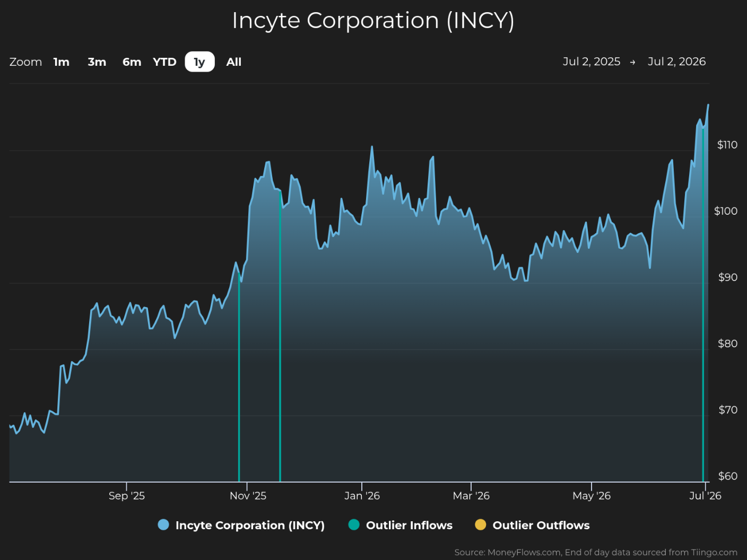Set zoom to 1m range

62,62
